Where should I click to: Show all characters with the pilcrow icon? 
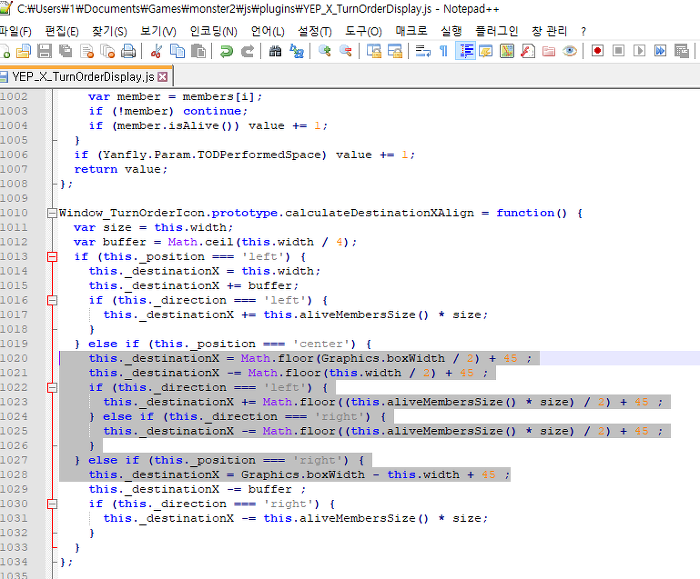coord(444,51)
